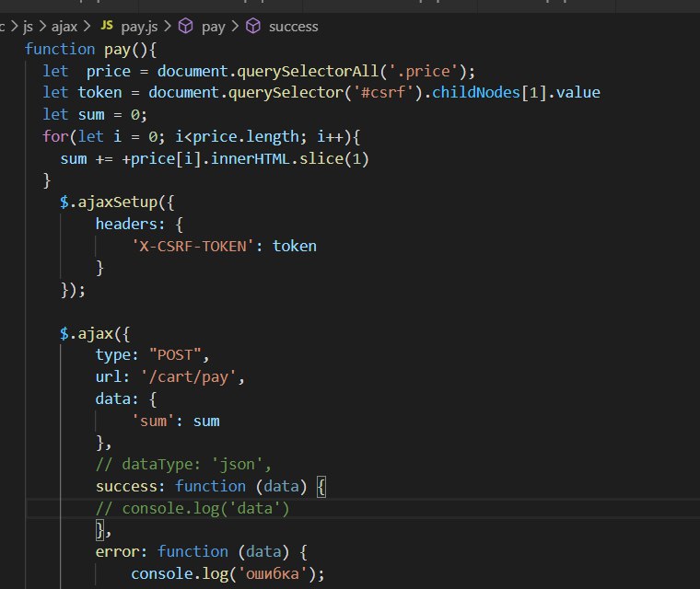Click the 'error:' property name
Viewport: 700px width, 589px height.
tap(122, 552)
